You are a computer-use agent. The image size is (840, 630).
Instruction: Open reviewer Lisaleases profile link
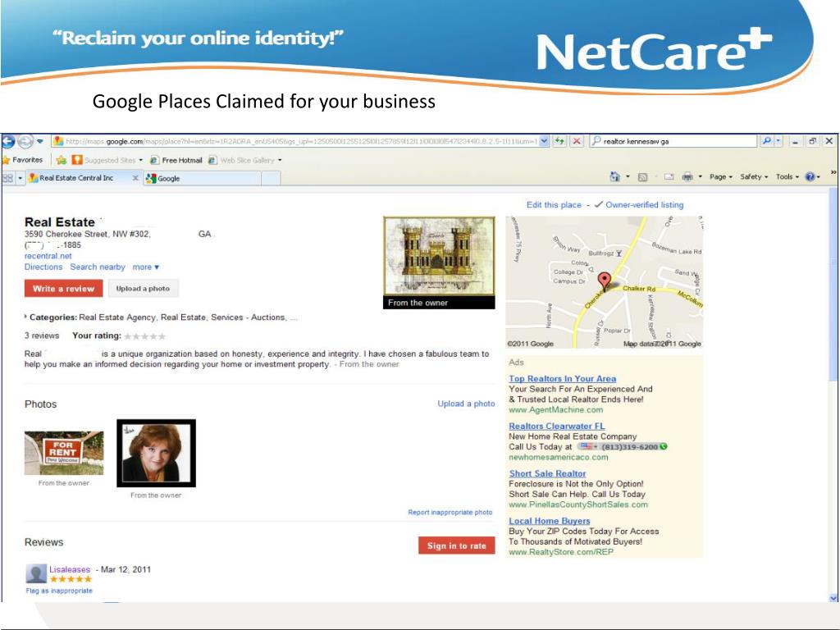point(70,569)
